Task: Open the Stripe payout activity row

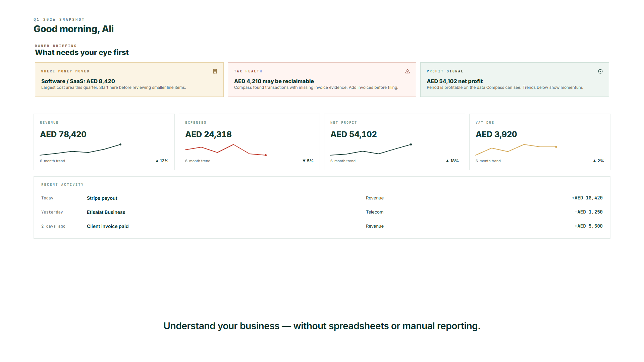Action: click(x=322, y=198)
